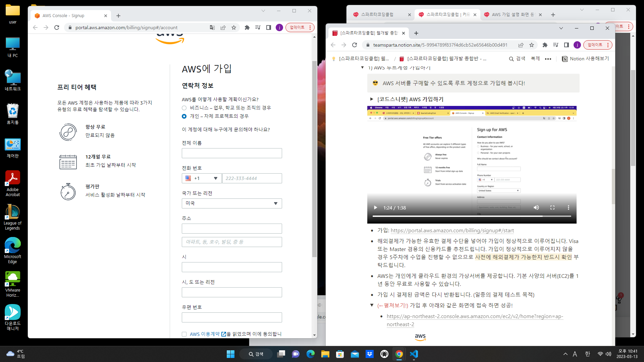Screen dimensions: 644x362
Task: Open extensions puzzle icon in AWS window
Action: click(247, 27)
